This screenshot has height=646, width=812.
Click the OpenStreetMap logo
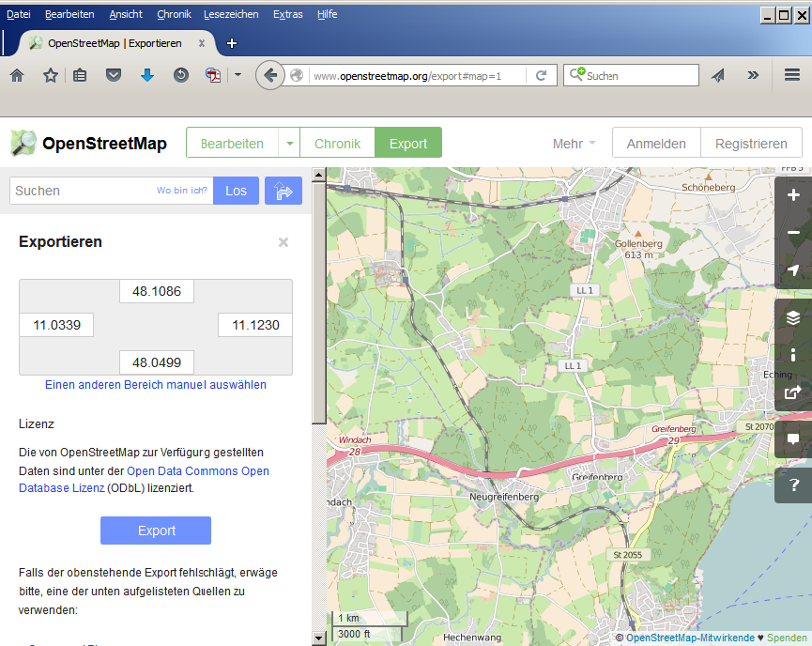coord(88,144)
